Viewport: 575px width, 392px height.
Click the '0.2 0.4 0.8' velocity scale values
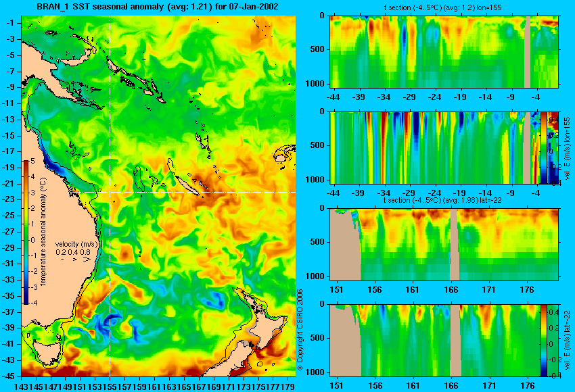point(73,252)
